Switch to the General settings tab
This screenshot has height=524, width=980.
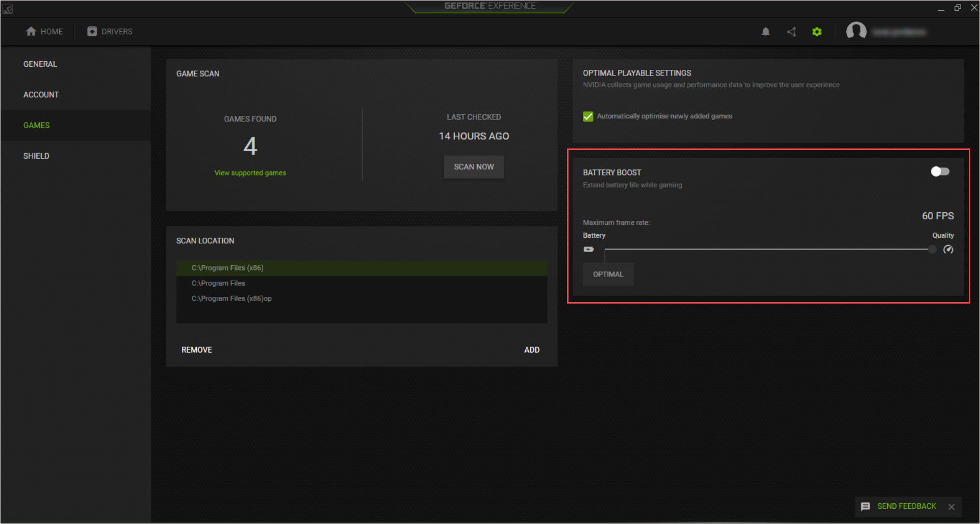pos(40,64)
